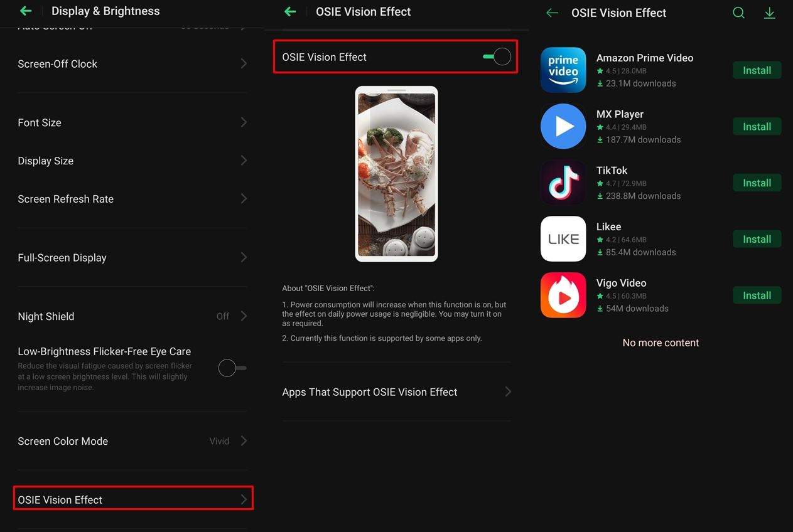Install Likee
Viewport: 793px width, 532px height.
[757, 239]
